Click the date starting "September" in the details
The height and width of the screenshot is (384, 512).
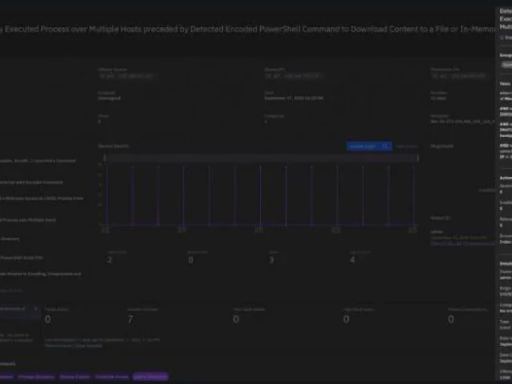point(294,98)
